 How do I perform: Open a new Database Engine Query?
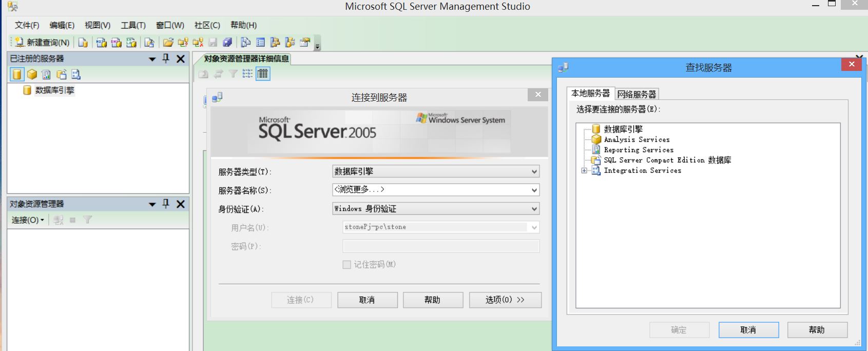(83, 43)
